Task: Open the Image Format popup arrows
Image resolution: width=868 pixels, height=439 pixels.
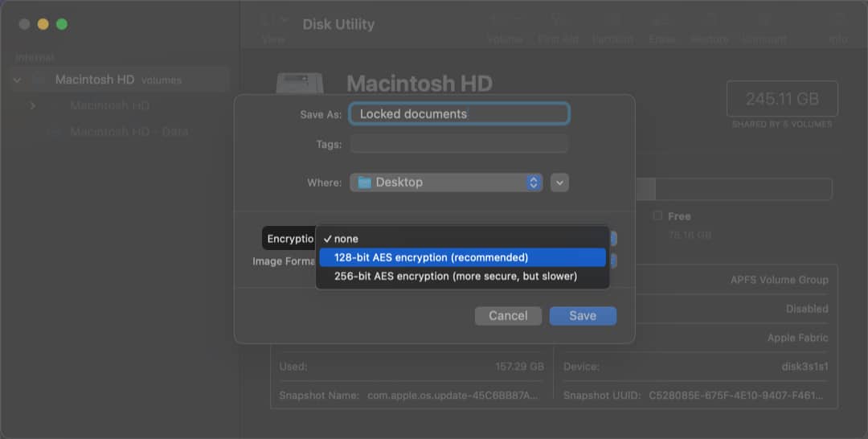Action: pos(612,261)
